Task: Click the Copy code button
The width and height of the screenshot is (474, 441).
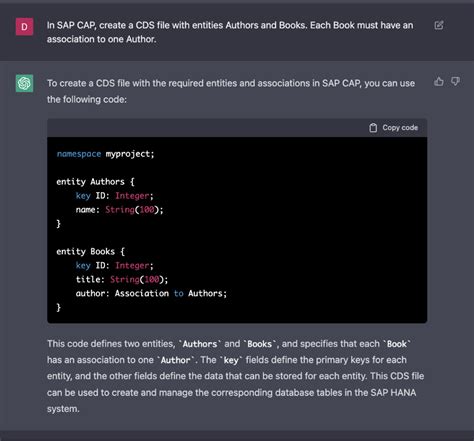Action: (x=393, y=128)
